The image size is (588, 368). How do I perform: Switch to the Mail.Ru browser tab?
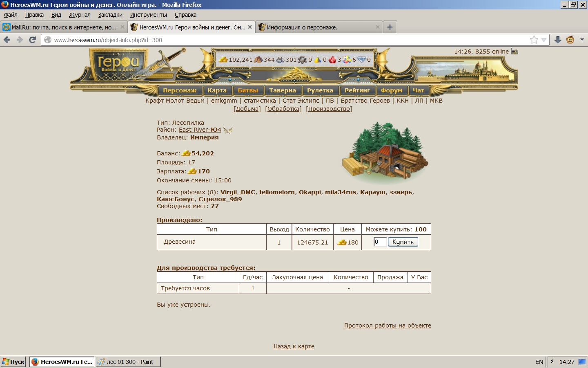click(x=64, y=27)
